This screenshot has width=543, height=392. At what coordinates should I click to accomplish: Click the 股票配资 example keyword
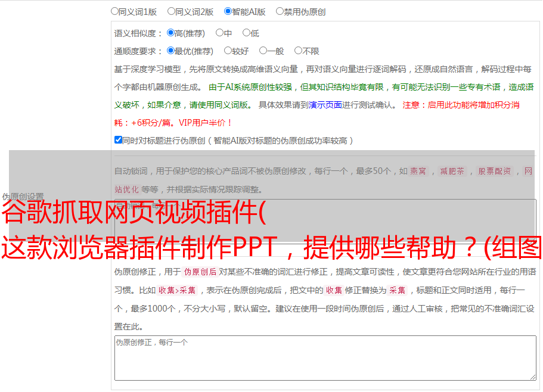(x=495, y=171)
